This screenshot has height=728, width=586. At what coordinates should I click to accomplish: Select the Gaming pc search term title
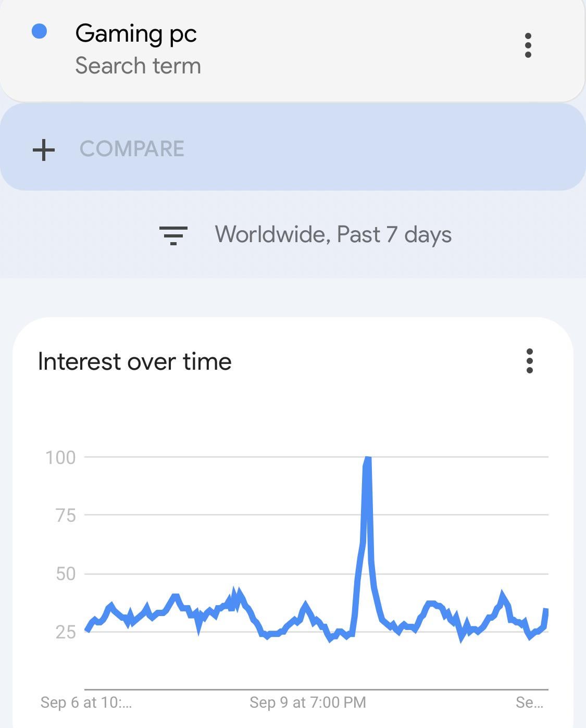click(x=136, y=34)
